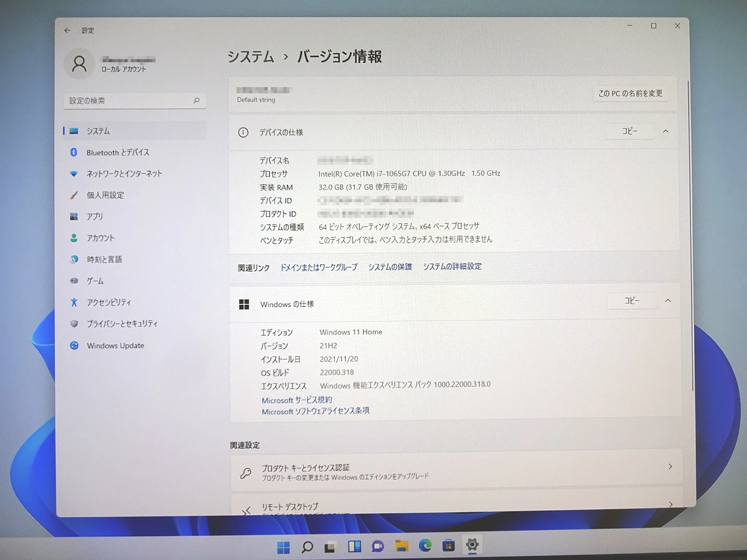Click RAM value 32.0 GB text
747x560 pixels.
click(x=363, y=187)
